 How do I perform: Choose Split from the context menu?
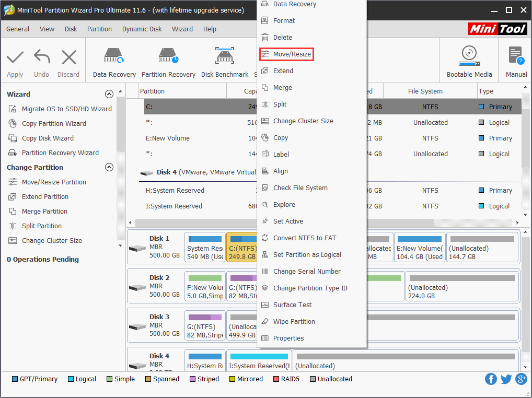[x=312, y=104]
